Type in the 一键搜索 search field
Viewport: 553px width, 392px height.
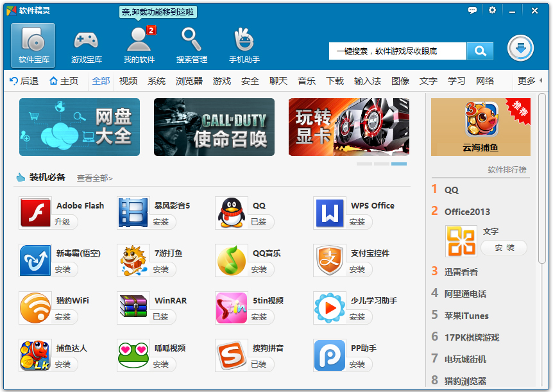pos(398,51)
